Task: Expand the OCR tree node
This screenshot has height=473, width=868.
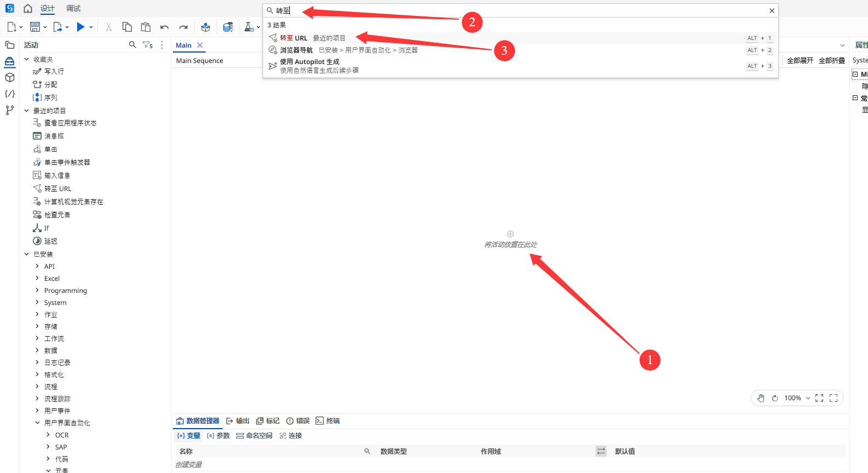Action: (48, 435)
